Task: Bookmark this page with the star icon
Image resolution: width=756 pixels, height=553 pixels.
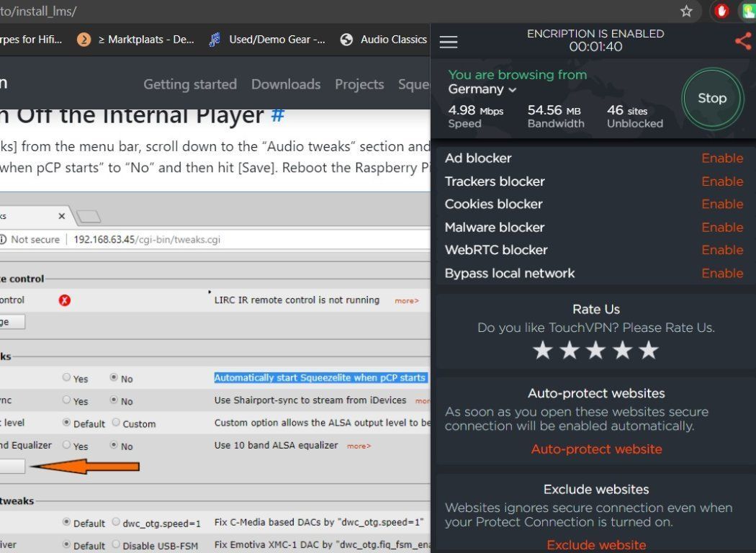Action: [x=686, y=11]
